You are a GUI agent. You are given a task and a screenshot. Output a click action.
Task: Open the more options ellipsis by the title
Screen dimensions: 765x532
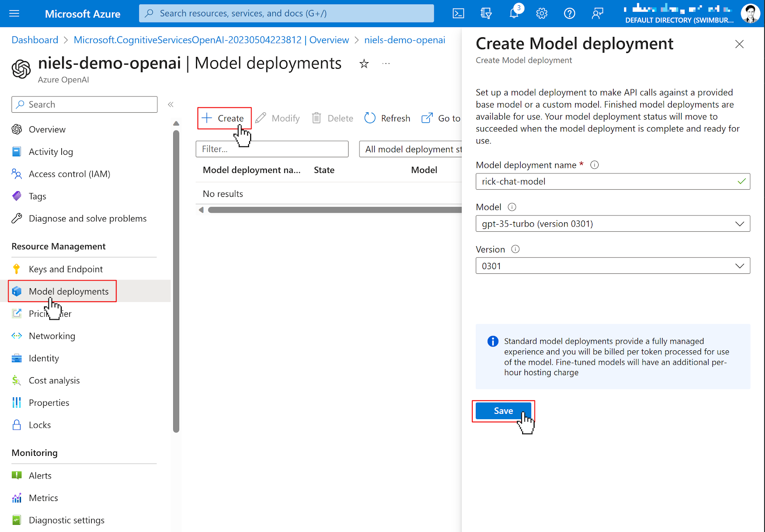coord(386,64)
